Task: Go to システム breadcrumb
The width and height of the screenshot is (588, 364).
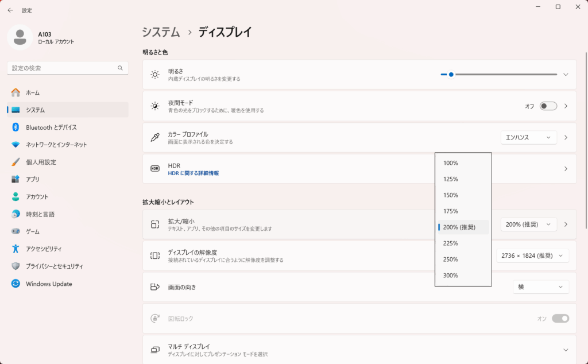Action: [x=161, y=32]
